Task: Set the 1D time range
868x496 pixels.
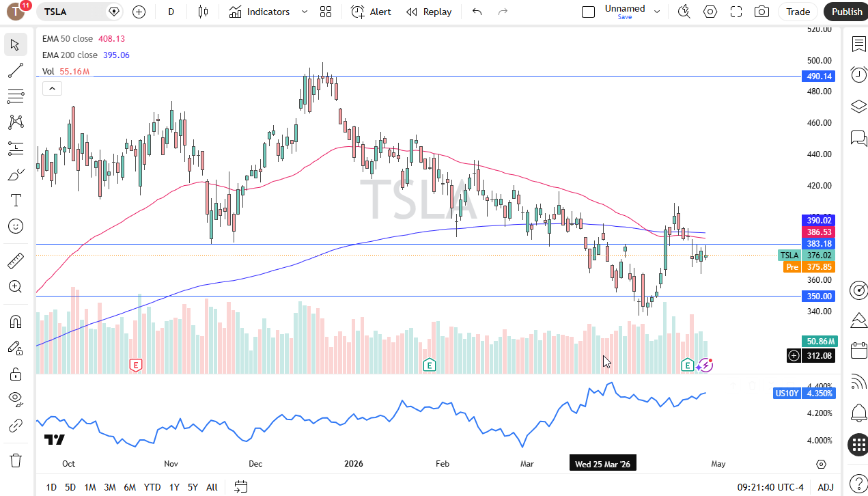Action: click(51, 487)
